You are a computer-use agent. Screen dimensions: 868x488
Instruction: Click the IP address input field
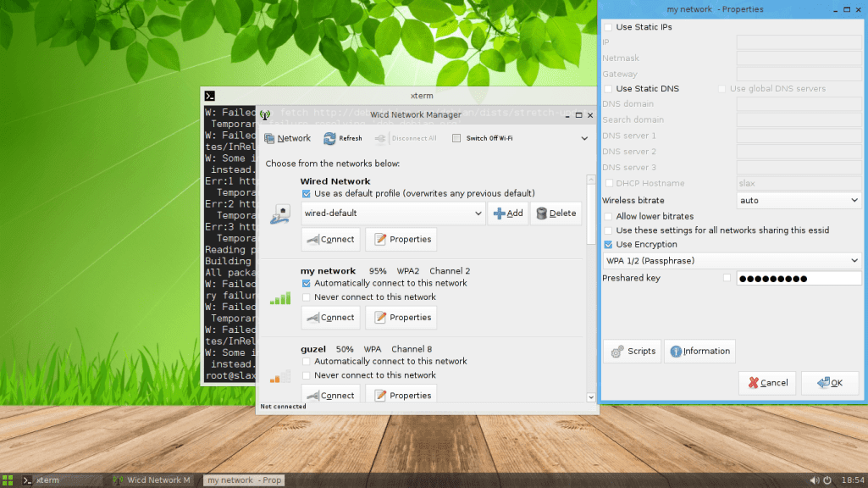(x=799, y=42)
